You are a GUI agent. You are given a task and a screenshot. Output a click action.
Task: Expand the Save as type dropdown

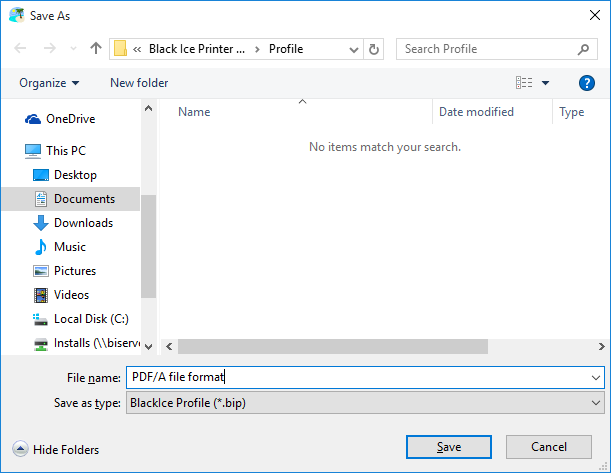click(x=597, y=403)
